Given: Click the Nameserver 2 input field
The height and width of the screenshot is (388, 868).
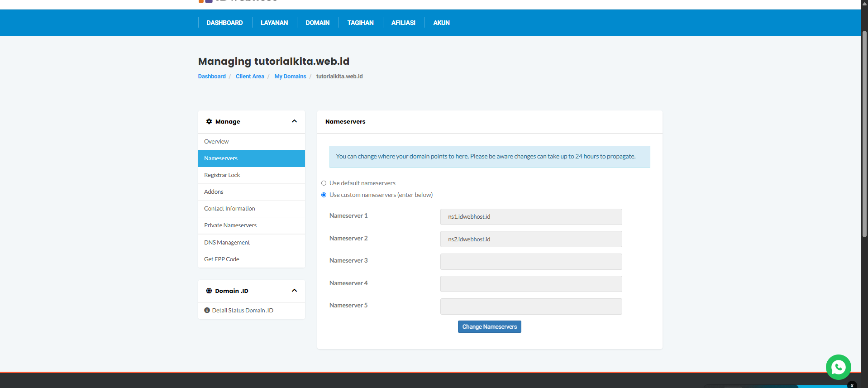Looking at the screenshot, I should 531,239.
